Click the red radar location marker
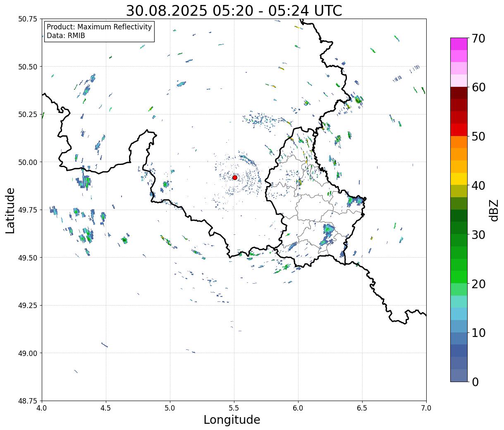Viewport: 504px width, 430px height. tap(234, 177)
